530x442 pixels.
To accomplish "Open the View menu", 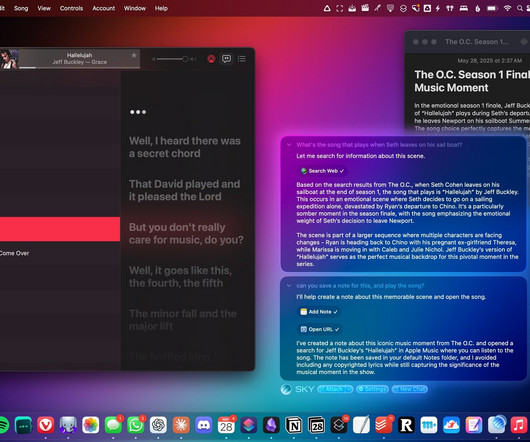I will pyautogui.click(x=44, y=8).
